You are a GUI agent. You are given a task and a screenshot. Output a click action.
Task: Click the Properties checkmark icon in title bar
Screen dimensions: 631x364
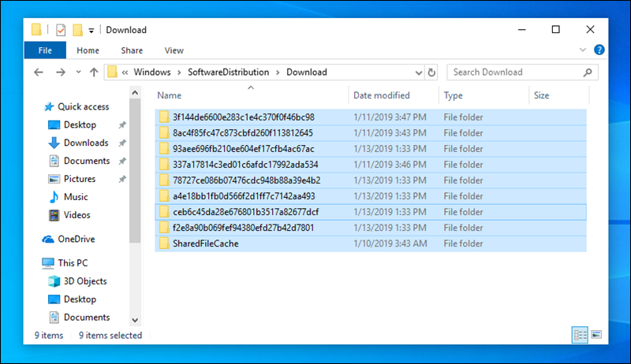tap(61, 30)
